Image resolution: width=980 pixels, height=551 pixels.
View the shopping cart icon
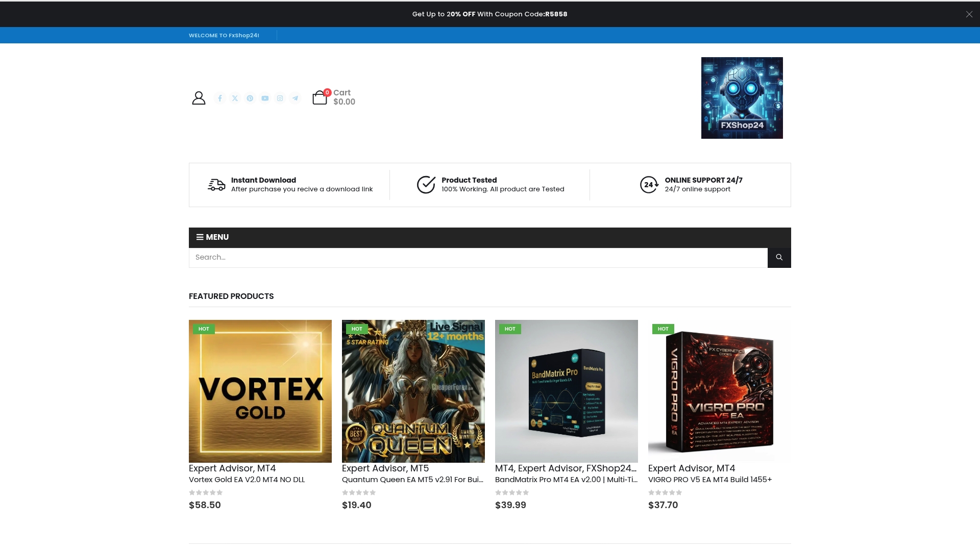click(320, 98)
